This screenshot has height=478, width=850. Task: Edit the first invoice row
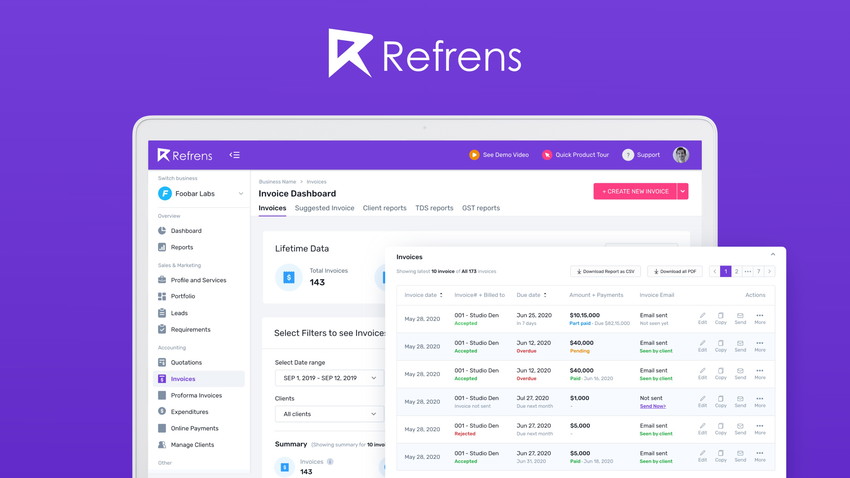coord(703,318)
